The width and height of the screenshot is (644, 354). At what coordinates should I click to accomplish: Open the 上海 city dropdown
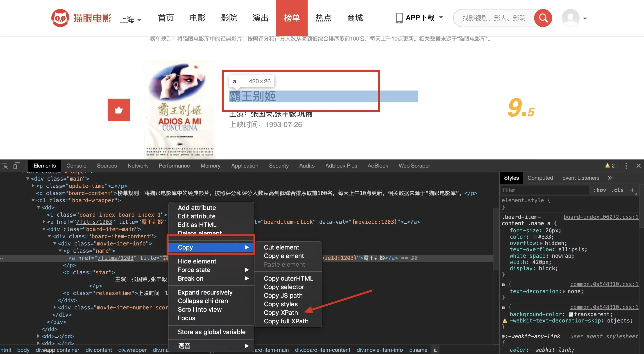(x=131, y=19)
